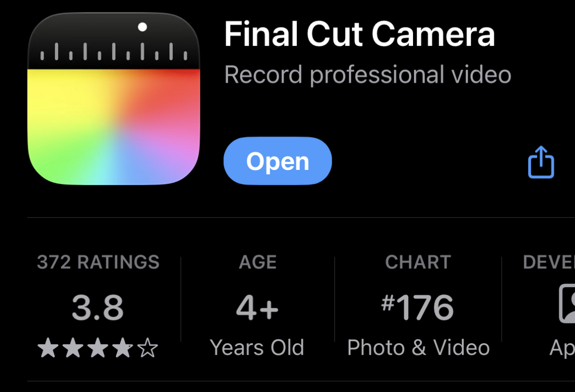The image size is (575, 392).
Task: Tap the Final Cut Camera app icon
Action: point(114,98)
